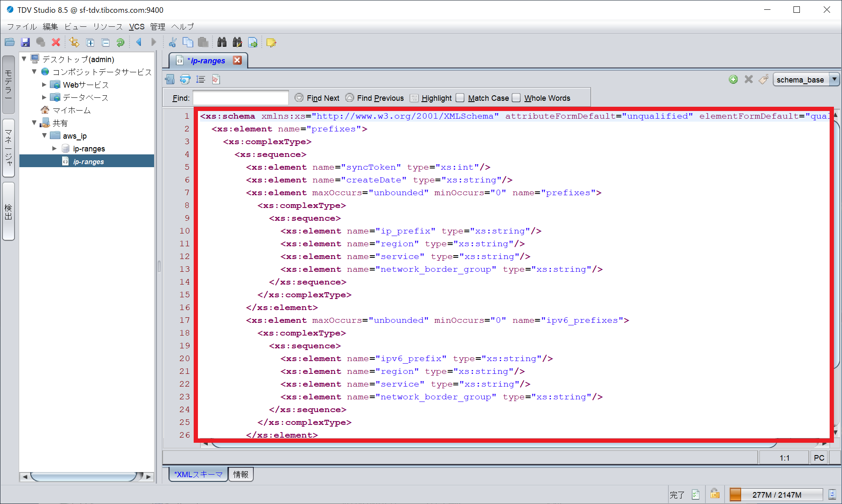Viewport: 842px width, 504px height.
Task: Open the ヘルプ menu
Action: coord(183,26)
